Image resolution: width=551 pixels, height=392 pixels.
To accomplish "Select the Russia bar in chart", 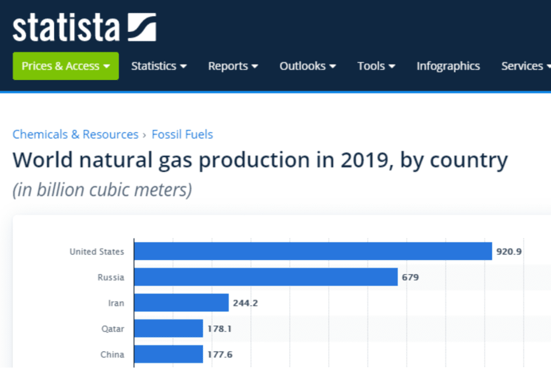I will point(266,277).
